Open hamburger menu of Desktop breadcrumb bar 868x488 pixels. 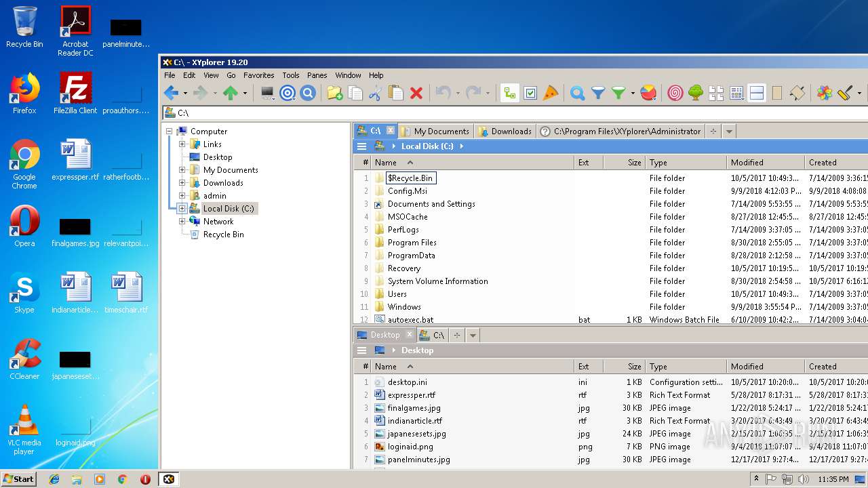point(361,350)
